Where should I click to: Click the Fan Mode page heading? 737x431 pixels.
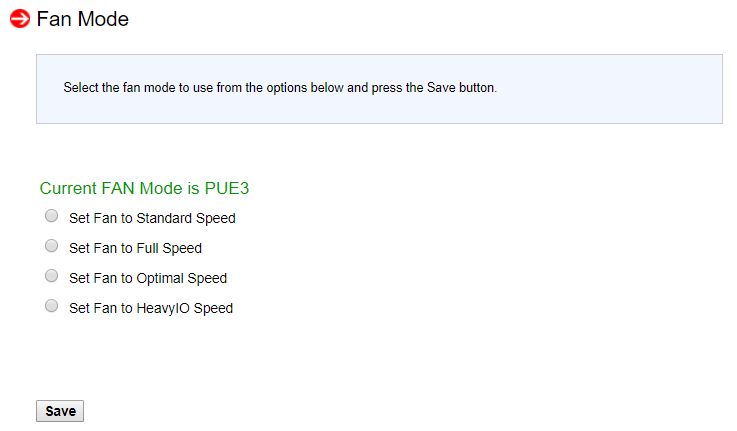[83, 19]
